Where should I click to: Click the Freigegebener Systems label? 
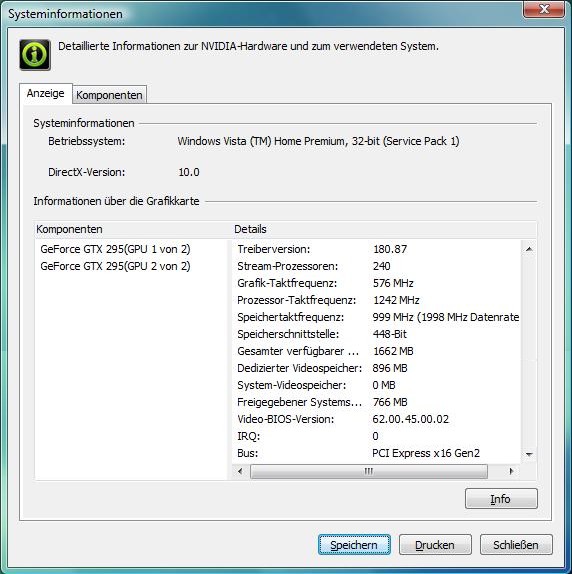coord(299,402)
